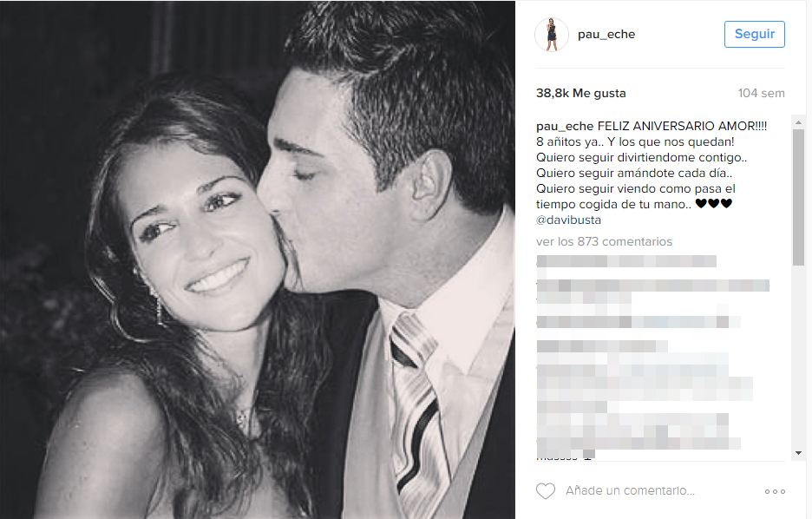This screenshot has height=519, width=812.
Task: Click the 104 sem timestamp
Action: 762,93
